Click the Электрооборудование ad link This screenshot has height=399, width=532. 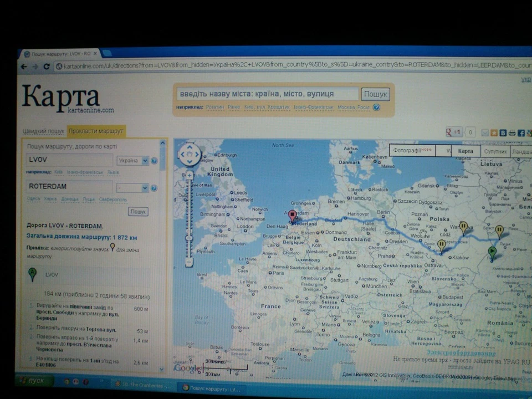(461, 353)
